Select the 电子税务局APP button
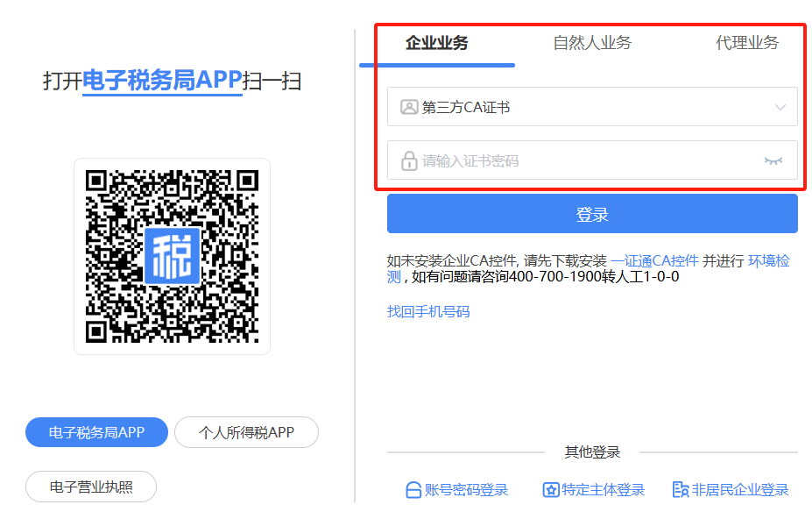The height and width of the screenshot is (526, 812). (x=96, y=432)
